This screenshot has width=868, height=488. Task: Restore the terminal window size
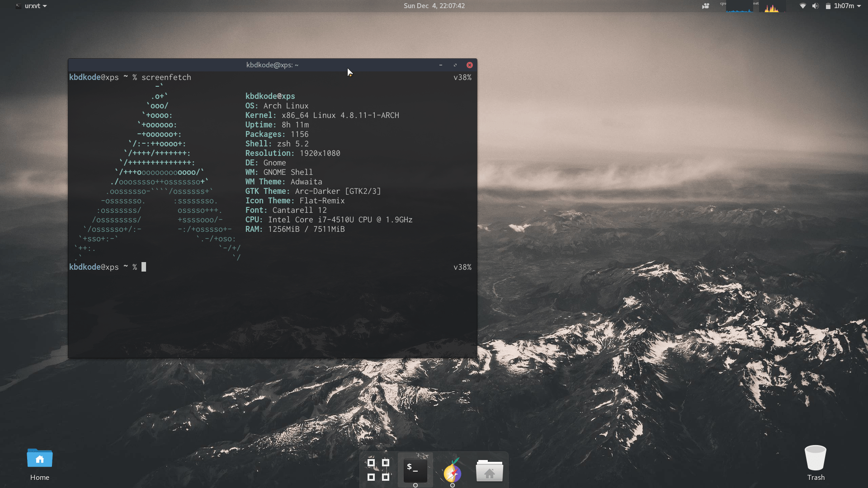tap(455, 65)
